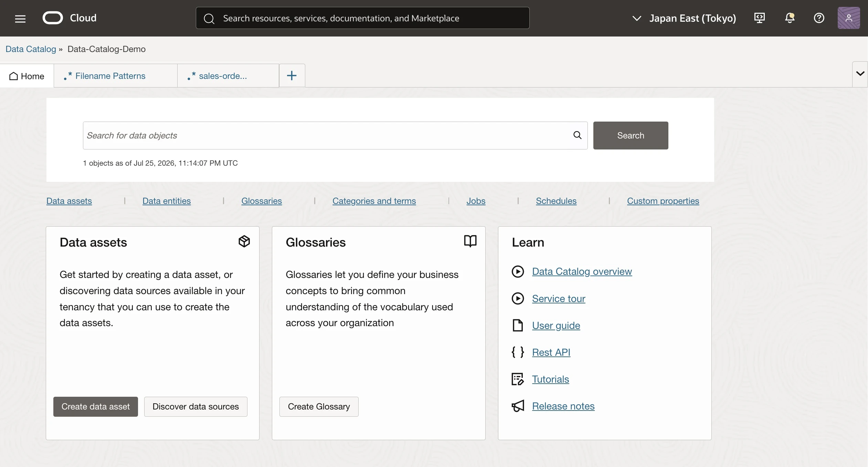
Task: Click the document icon beside User guide
Action: click(x=518, y=325)
